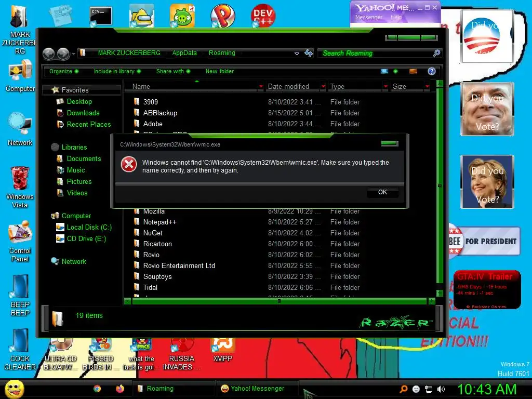Image resolution: width=532 pixels, height=399 pixels.
Task: Click the horizontal scrollbar of file list
Action: click(x=279, y=301)
